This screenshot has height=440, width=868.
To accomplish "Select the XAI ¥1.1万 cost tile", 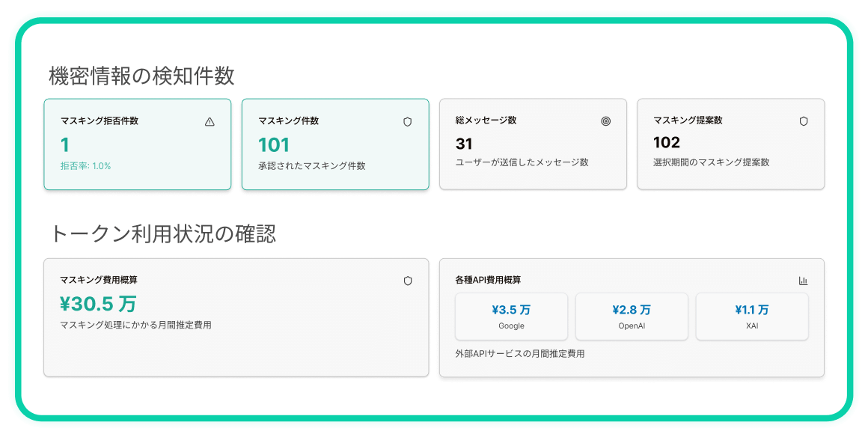I will coord(751,316).
